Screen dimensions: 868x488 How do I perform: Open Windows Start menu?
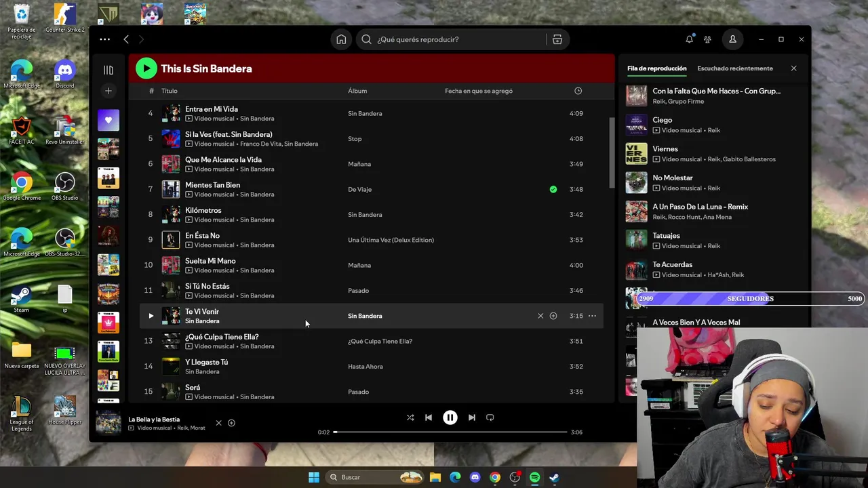[314, 477]
